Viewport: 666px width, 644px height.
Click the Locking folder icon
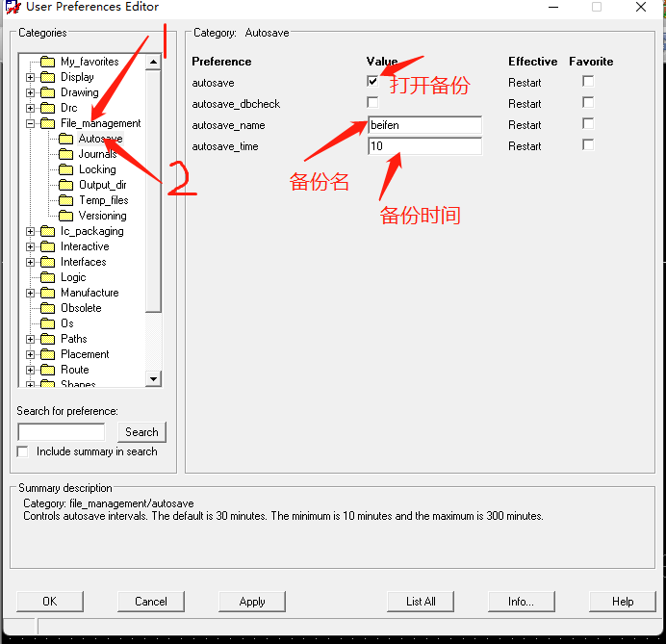point(65,169)
